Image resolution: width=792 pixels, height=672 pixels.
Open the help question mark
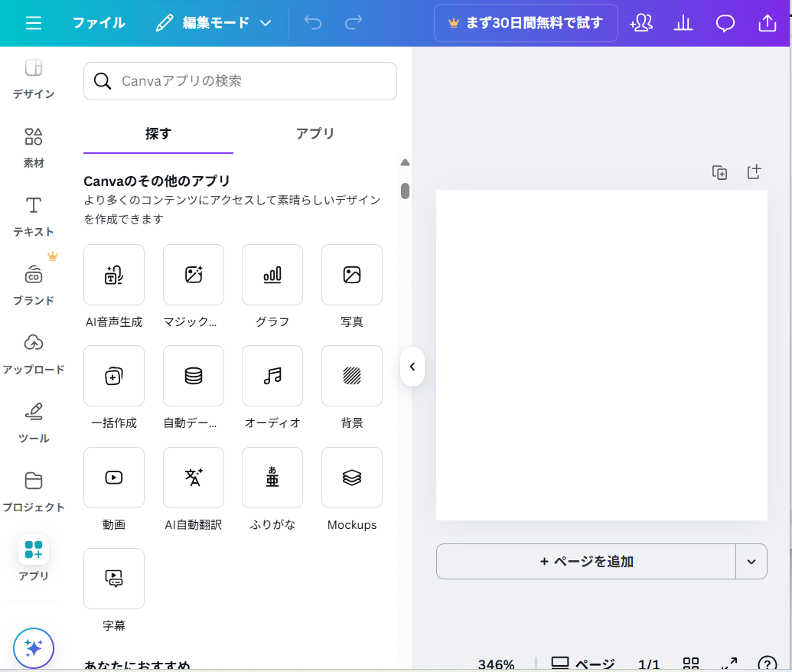click(768, 664)
